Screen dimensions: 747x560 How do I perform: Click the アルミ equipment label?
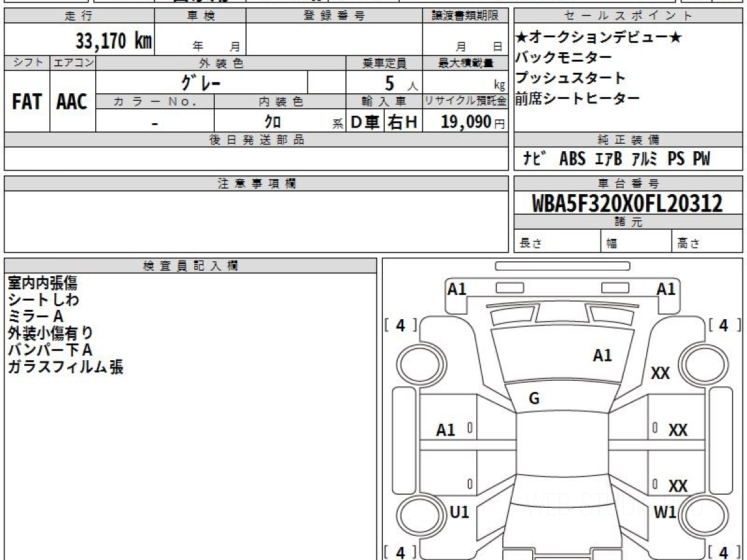pos(644,159)
